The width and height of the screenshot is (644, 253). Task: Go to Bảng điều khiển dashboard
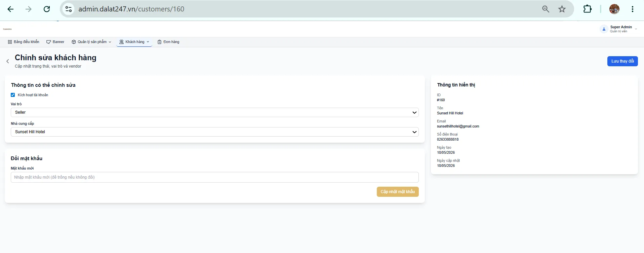click(24, 42)
